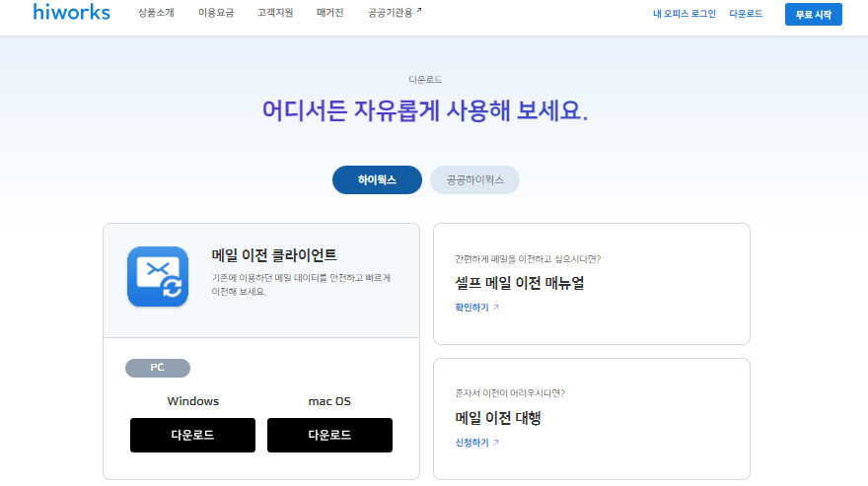
Task: Click the hiworks logo
Action: pos(71,12)
